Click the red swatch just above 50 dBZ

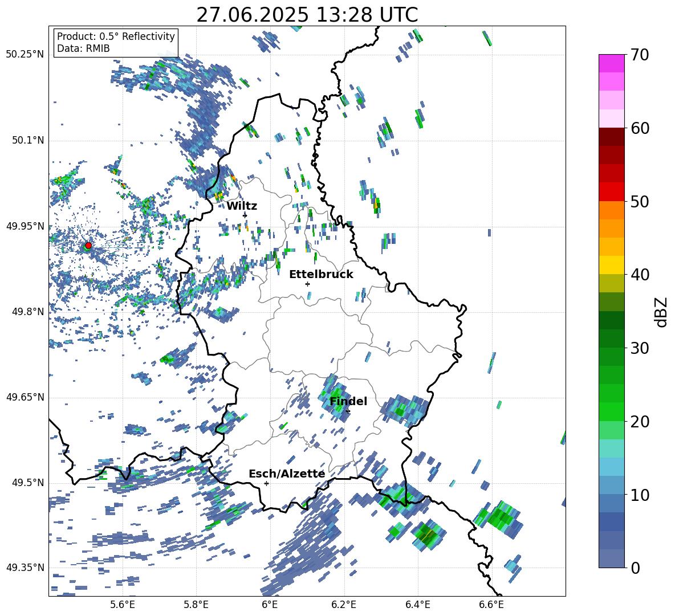tap(611, 192)
